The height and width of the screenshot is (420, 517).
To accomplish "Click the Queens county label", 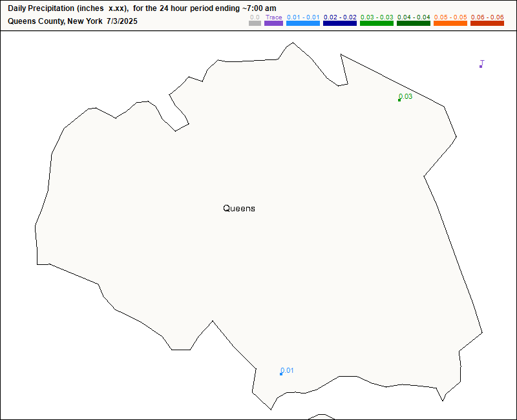I will pyautogui.click(x=239, y=208).
